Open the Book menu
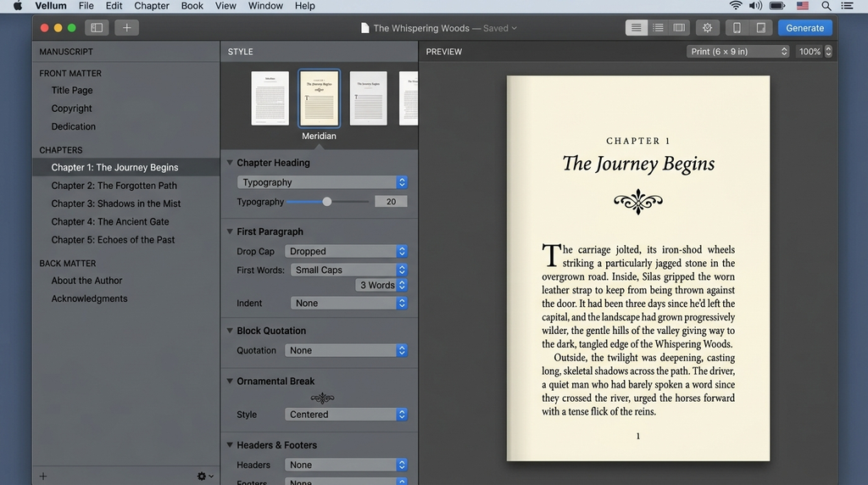The image size is (868, 485). [192, 6]
